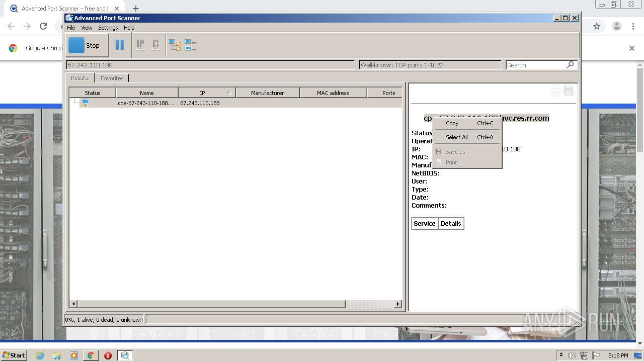The height and width of the screenshot is (362, 644).
Task: Sort results by Manufacturer column
Action: [268, 93]
